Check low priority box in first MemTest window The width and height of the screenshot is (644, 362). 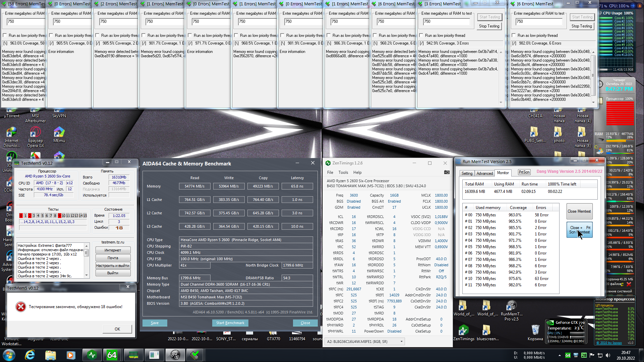pos(5,35)
